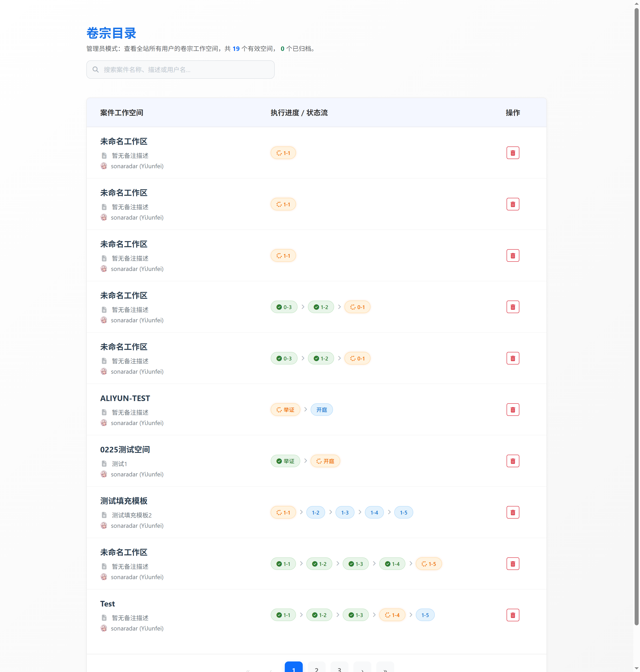Open the ALIYUN-TEST workspace title

[125, 398]
